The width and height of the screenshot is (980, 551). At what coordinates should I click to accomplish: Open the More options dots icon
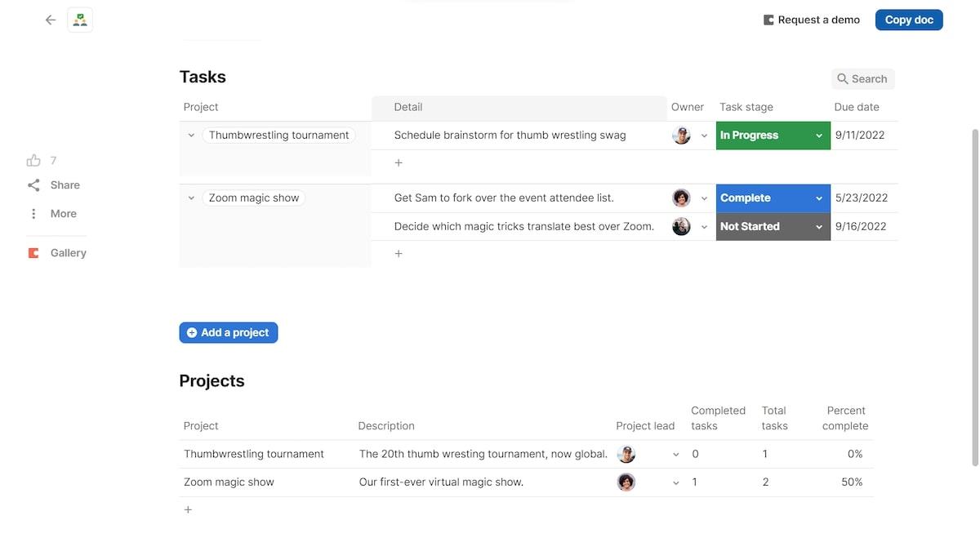click(x=33, y=214)
